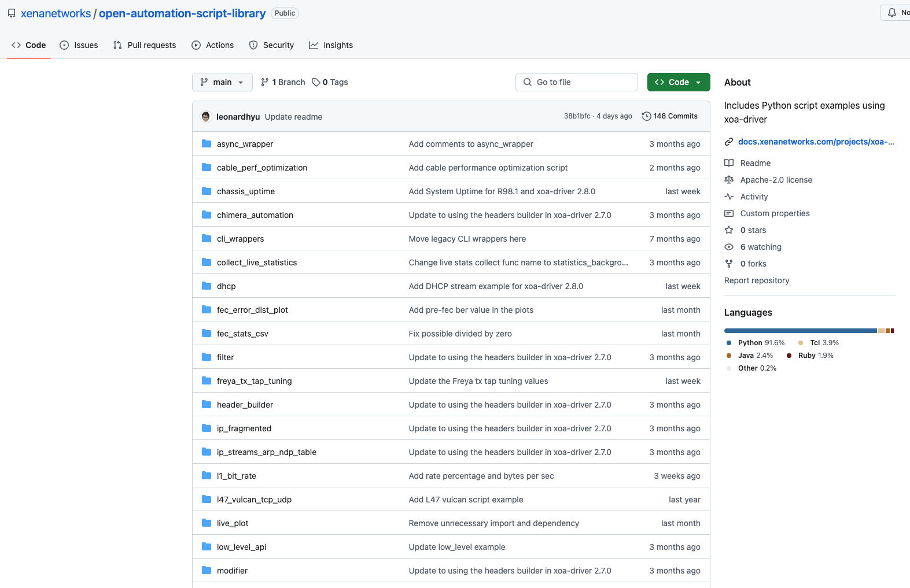Go to the Pull requests tab
The image size is (910, 588).
(x=145, y=45)
